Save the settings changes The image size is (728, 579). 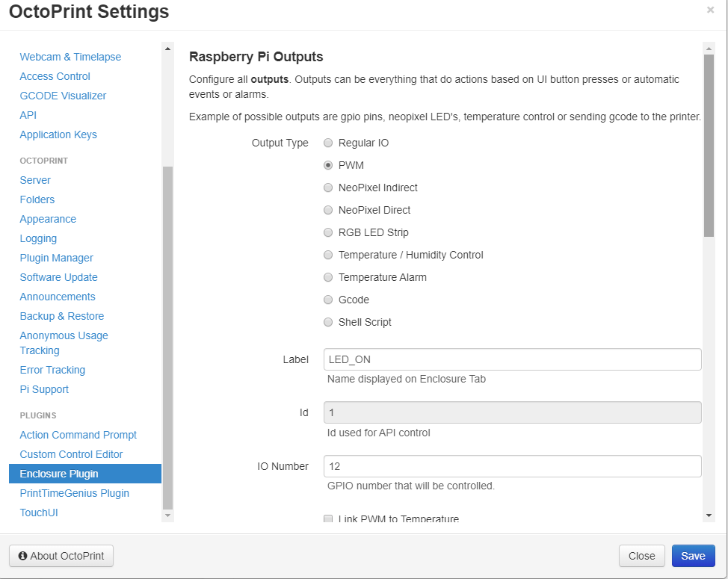click(693, 556)
